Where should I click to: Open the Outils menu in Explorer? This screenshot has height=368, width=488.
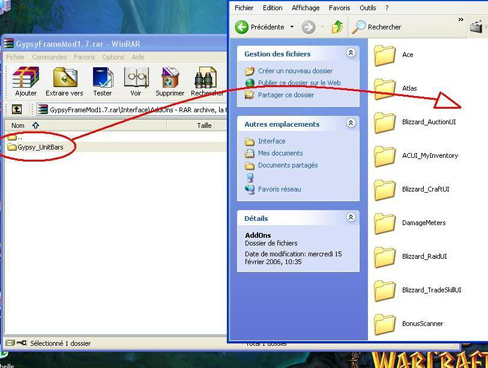point(368,8)
